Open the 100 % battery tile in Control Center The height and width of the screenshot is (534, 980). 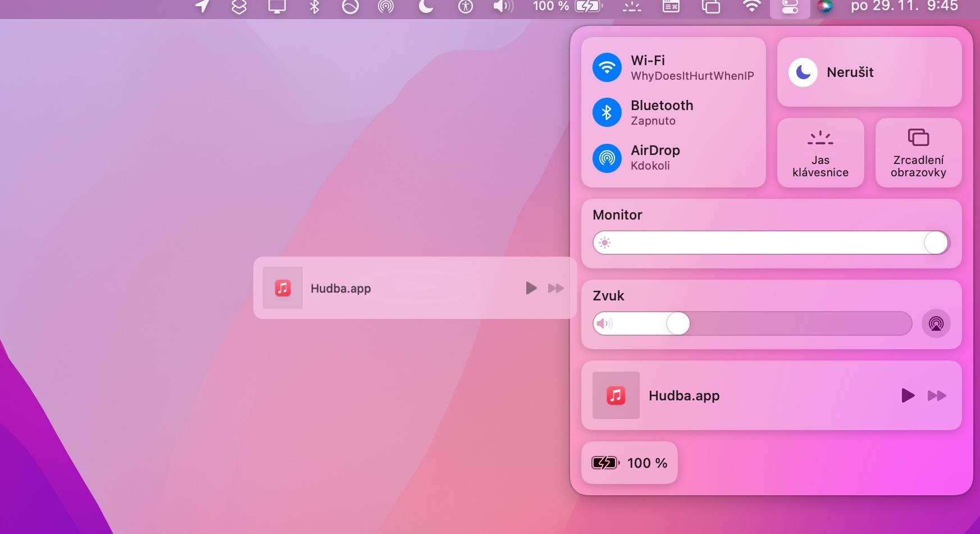[x=630, y=463]
